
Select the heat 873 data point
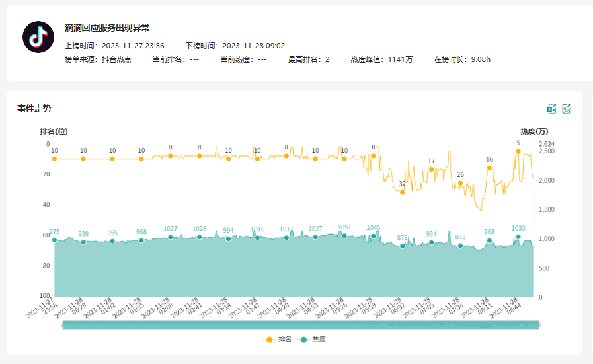[x=403, y=246]
